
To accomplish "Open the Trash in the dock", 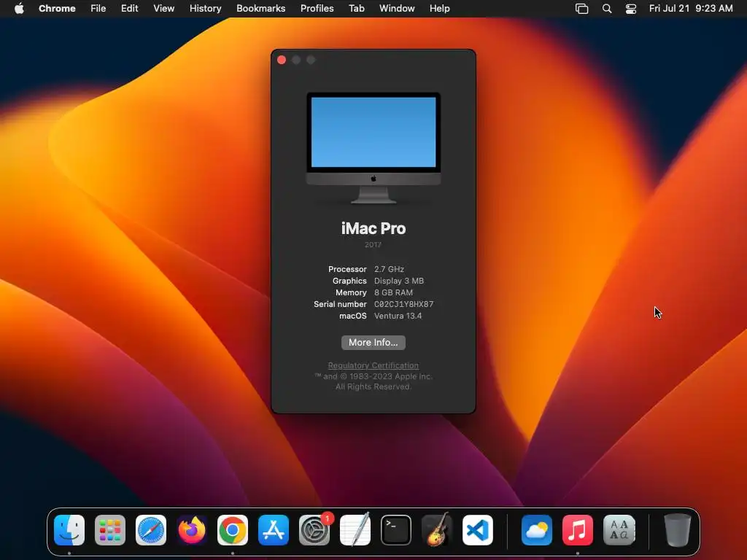I will (x=678, y=530).
